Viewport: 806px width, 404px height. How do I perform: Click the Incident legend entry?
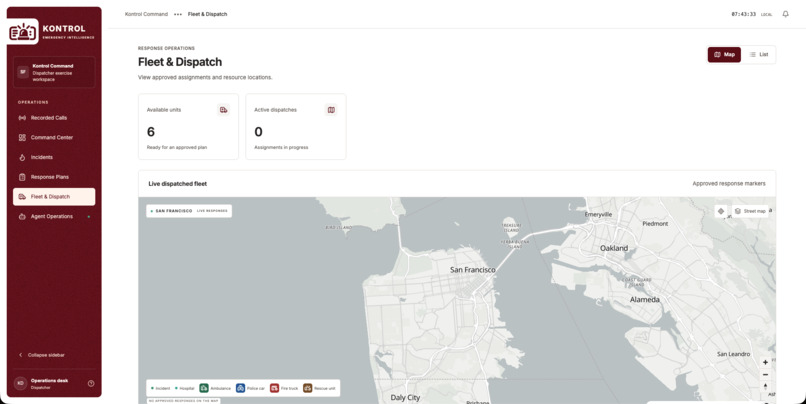click(x=160, y=388)
